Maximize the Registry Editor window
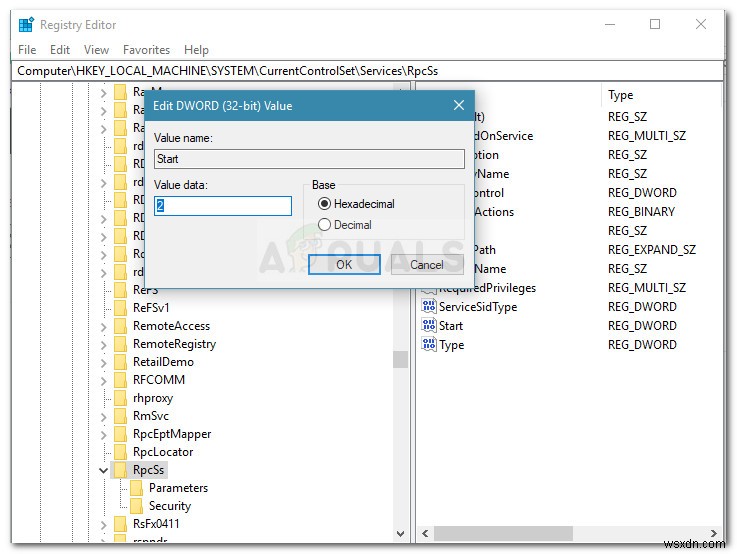 [655, 24]
